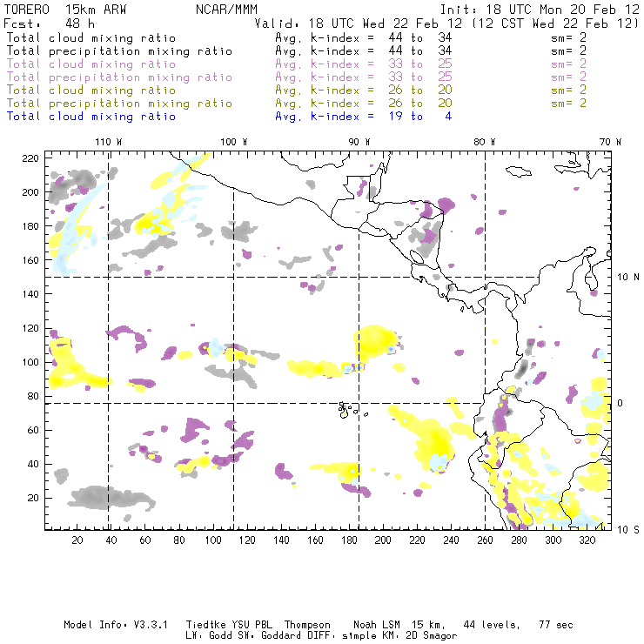This screenshot has width=644, height=644.
Task: Click the '44 levels,' footer text
Action: click(492, 625)
